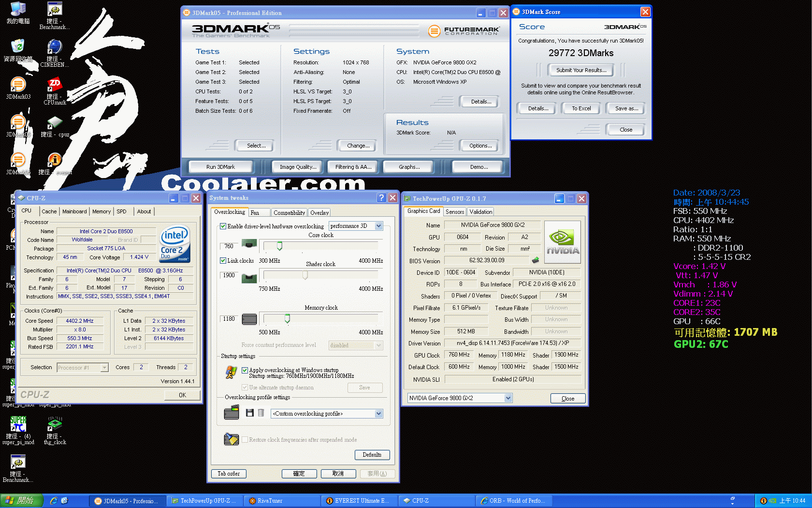
Task: Switch to RivaTuner Overlay tab
Action: pos(319,213)
